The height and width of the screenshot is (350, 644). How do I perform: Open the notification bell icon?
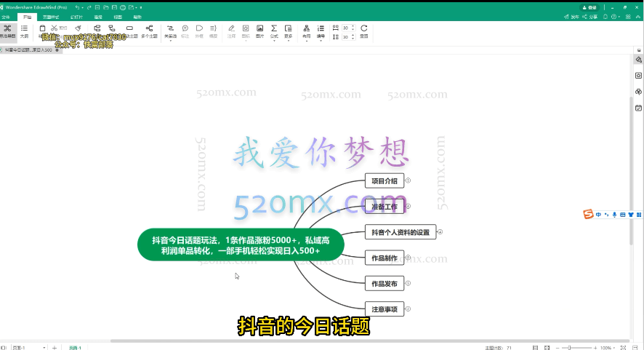pos(605,17)
